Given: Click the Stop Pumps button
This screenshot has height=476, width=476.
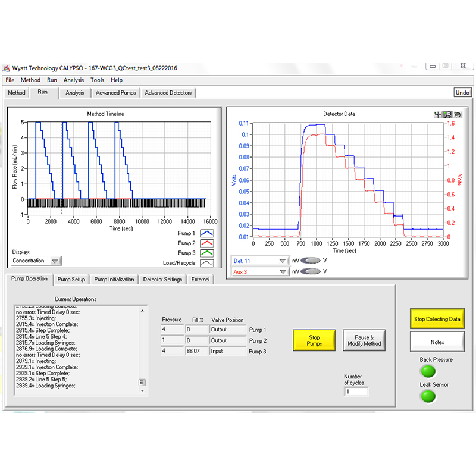Looking at the screenshot, I should click(x=314, y=340).
